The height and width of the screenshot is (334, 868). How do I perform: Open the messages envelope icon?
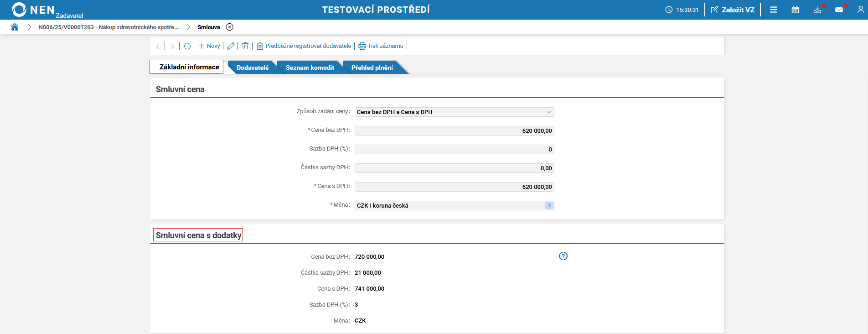(839, 10)
